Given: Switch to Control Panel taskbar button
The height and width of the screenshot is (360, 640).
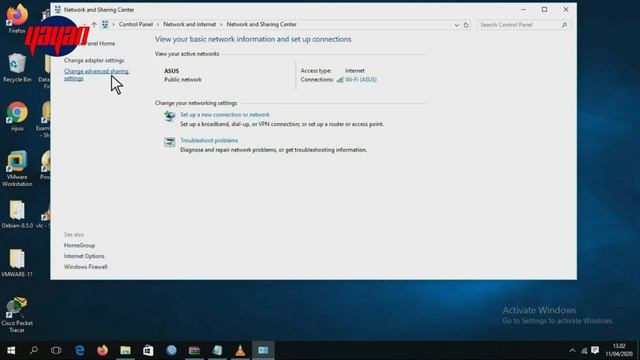Looking at the screenshot, I should coord(263,350).
